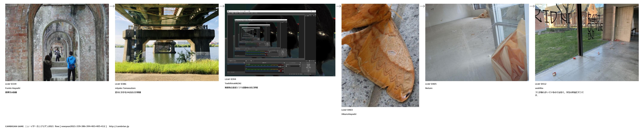Open the empty concrete room photo
This screenshot has width=644, height=130.
click(477, 42)
